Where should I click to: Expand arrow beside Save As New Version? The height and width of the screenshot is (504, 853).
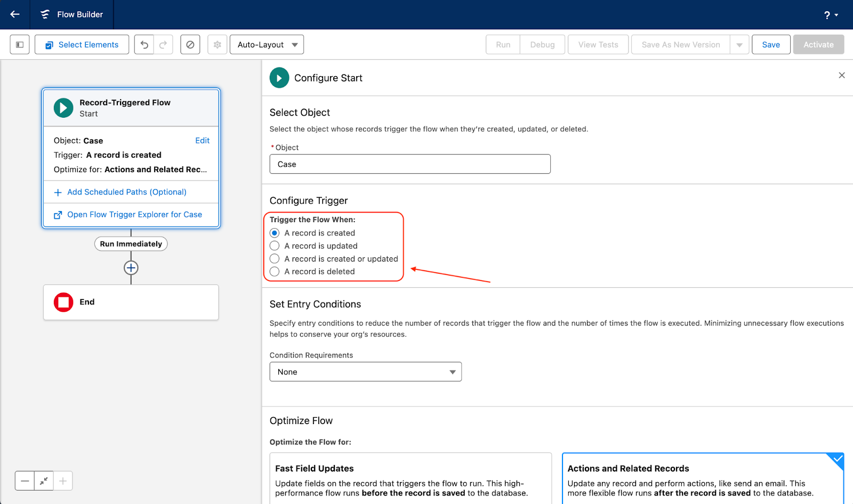[x=739, y=45]
